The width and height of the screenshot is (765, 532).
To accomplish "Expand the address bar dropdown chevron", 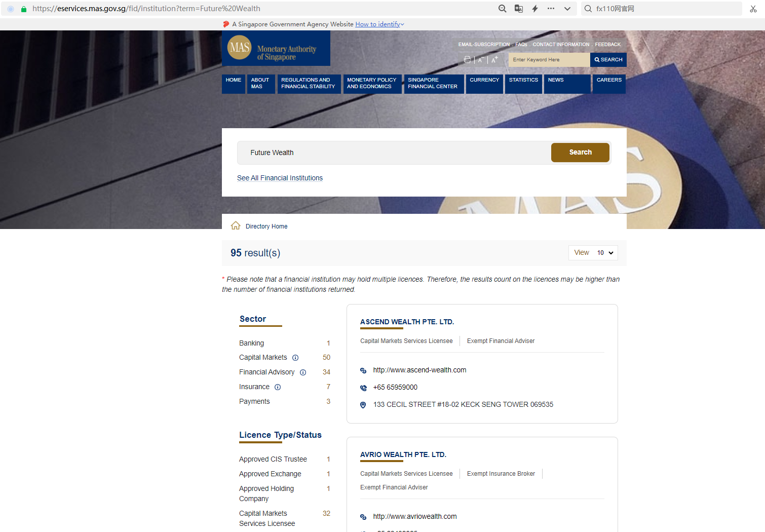I will pyautogui.click(x=567, y=9).
